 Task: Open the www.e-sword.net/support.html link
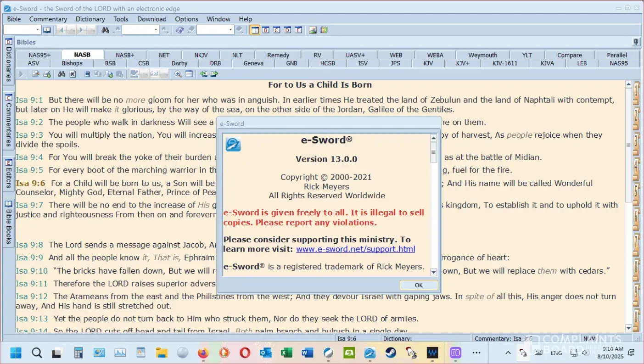(355, 249)
